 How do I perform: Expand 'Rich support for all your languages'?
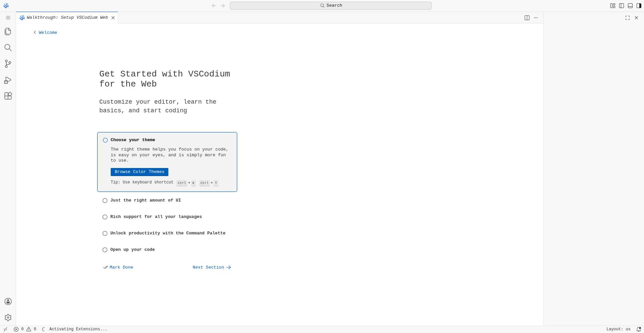point(156,217)
